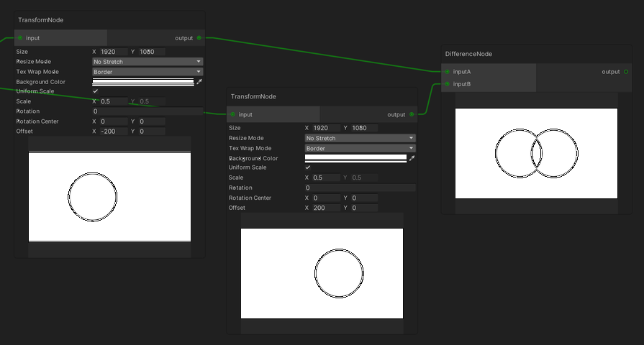This screenshot has height=345, width=644.
Task: Click Background Color swatch in middle TransformNode
Action: 355,158
